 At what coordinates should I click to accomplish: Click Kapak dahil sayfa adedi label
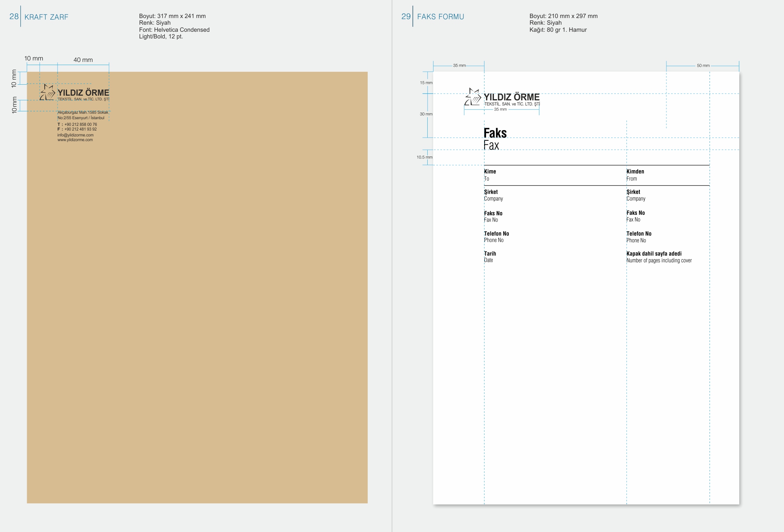click(653, 254)
